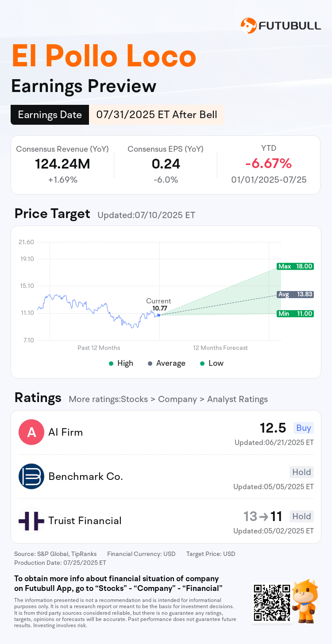Click the EPS change -6.0%
This screenshot has width=332, height=644.
click(166, 180)
